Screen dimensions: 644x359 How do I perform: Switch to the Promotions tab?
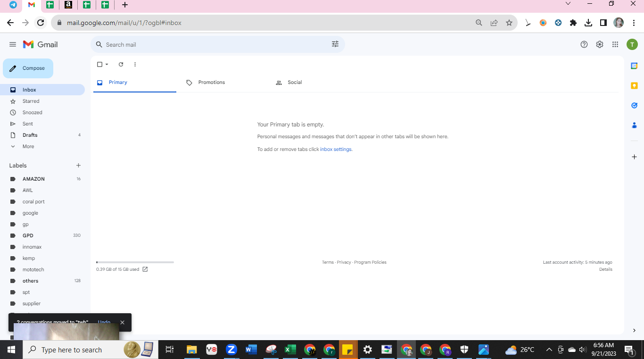coord(212,83)
